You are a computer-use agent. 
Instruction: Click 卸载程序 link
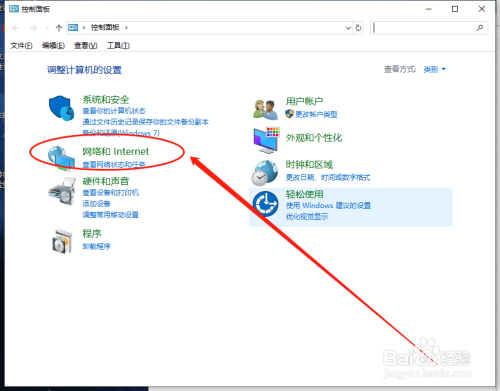(x=96, y=246)
